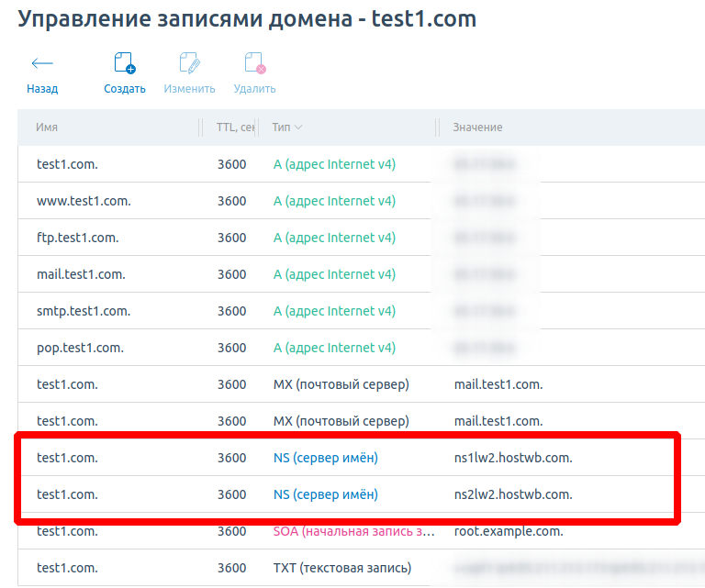Screen dimensions: 705x588
Task: Click the Create record icon
Action: click(124, 63)
